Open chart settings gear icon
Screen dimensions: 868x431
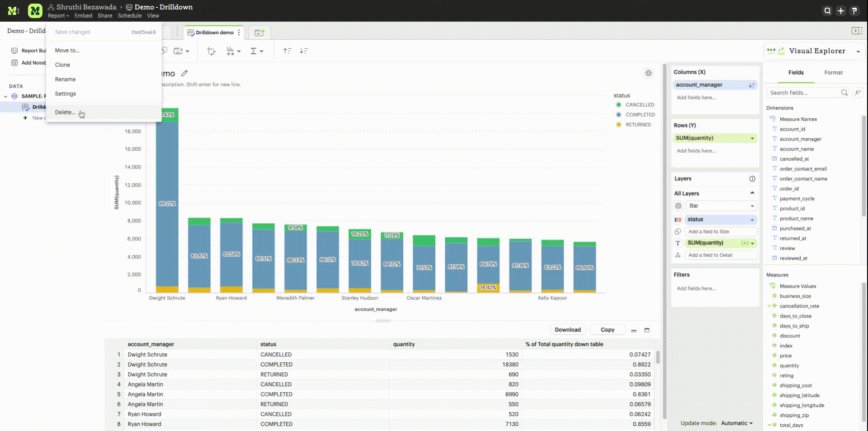[649, 73]
